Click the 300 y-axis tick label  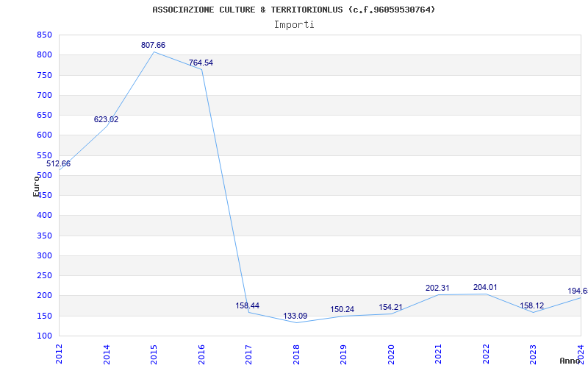coord(44,255)
